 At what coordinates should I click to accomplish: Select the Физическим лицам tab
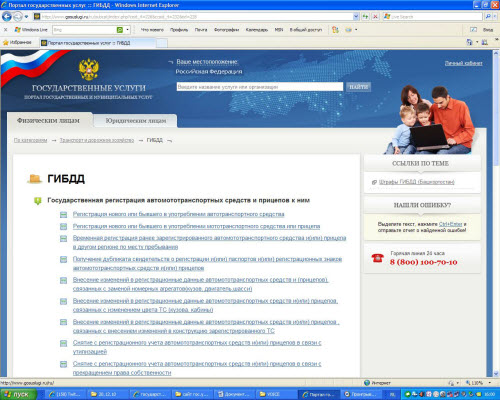[48, 120]
